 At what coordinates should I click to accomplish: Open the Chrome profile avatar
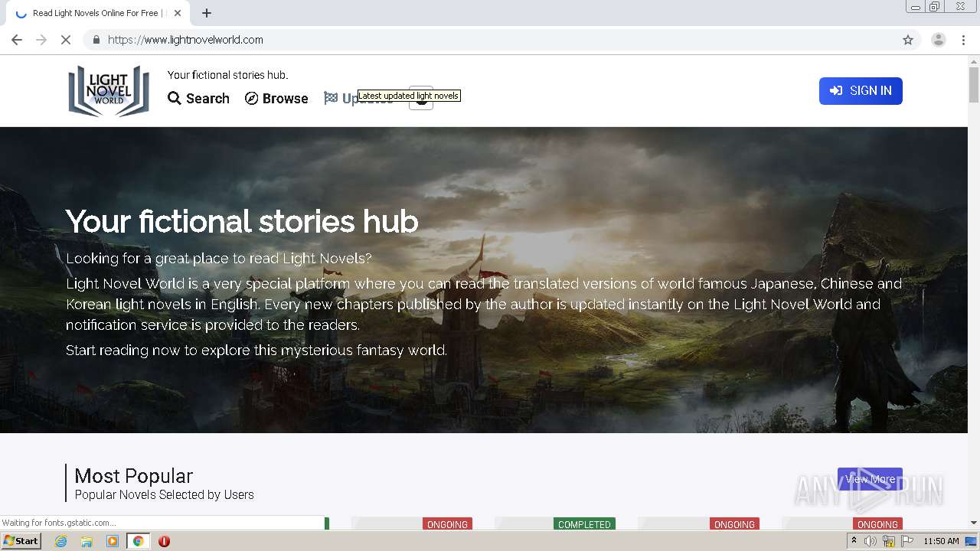click(x=939, y=40)
